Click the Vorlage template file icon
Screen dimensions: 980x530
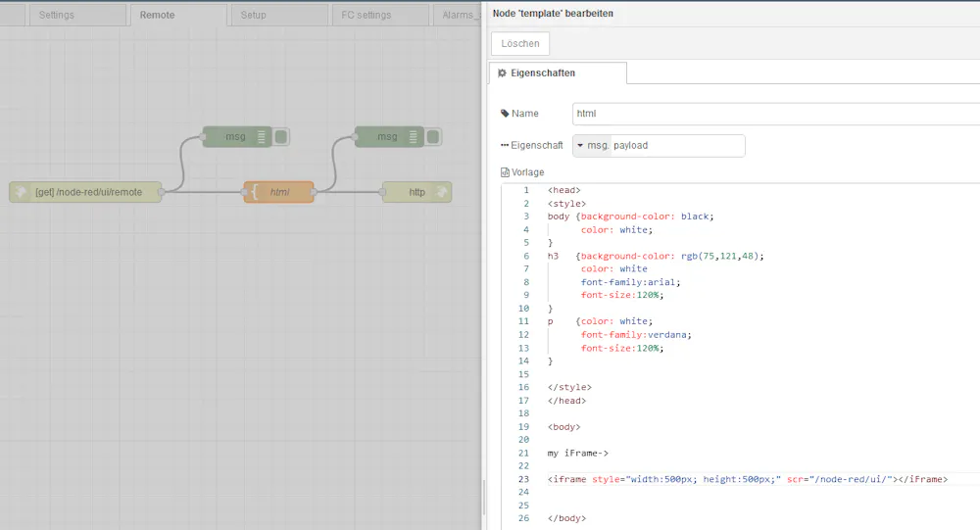click(505, 172)
